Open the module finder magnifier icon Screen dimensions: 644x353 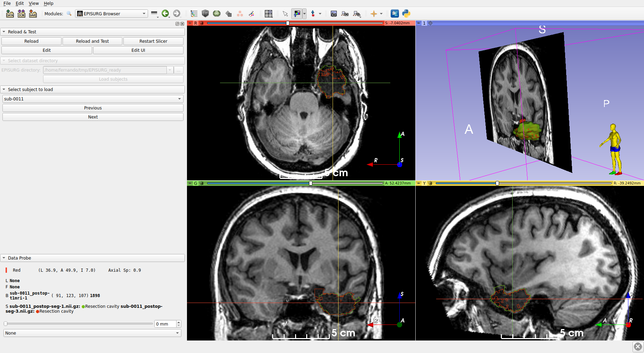click(x=69, y=14)
